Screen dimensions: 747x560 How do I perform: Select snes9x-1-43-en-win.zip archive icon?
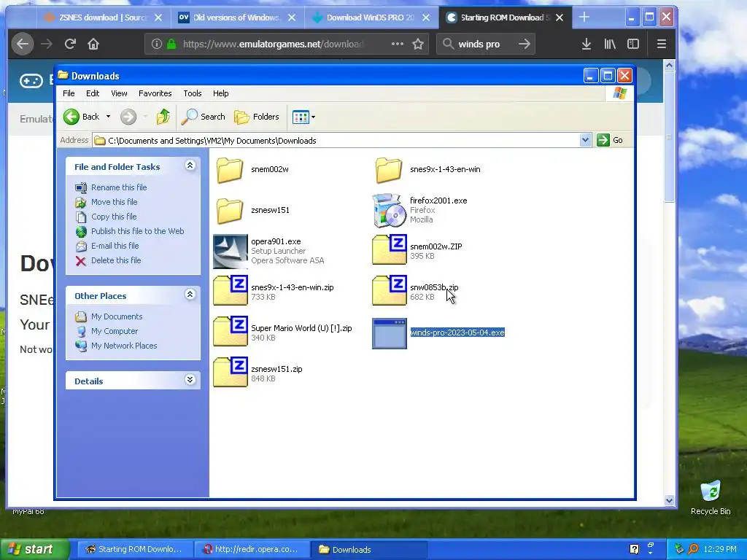(x=231, y=290)
